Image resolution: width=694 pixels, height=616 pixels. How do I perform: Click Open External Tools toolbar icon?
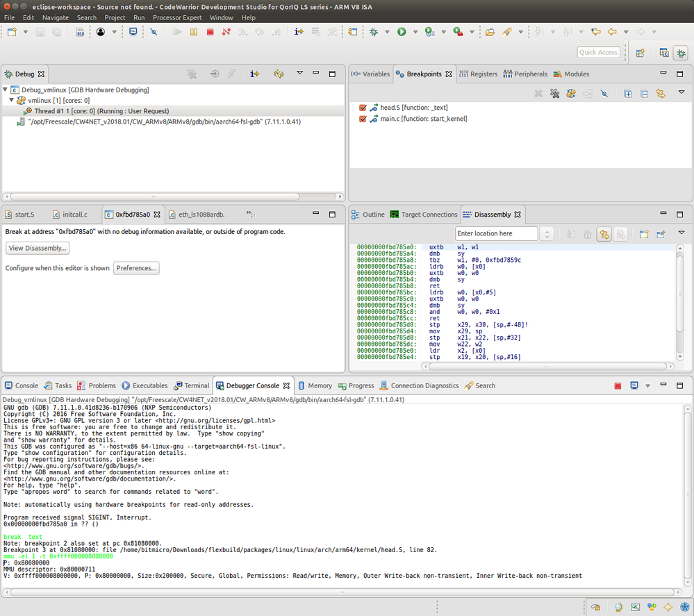458,32
